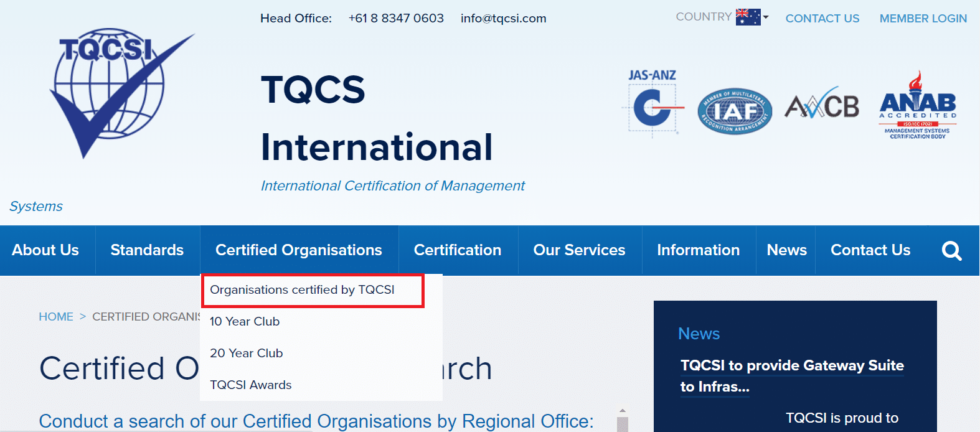The image size is (980, 432).
Task: Open the News menu item
Action: 786,250
